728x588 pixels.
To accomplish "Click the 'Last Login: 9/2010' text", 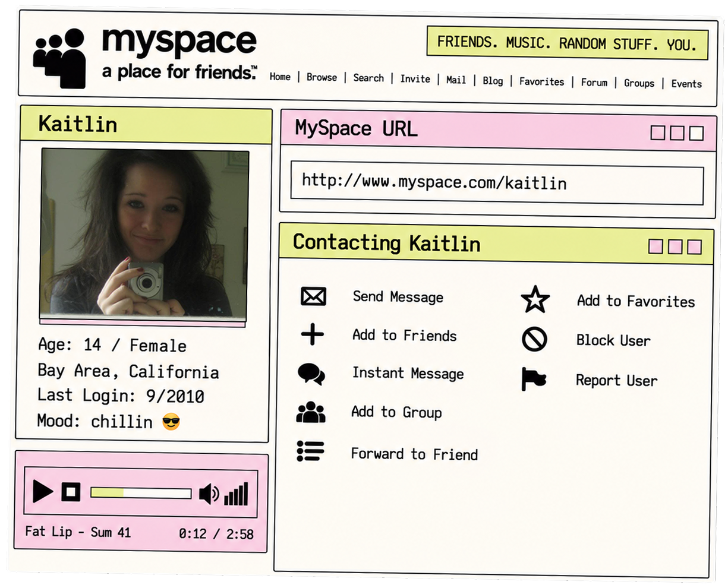I will coord(121,396).
